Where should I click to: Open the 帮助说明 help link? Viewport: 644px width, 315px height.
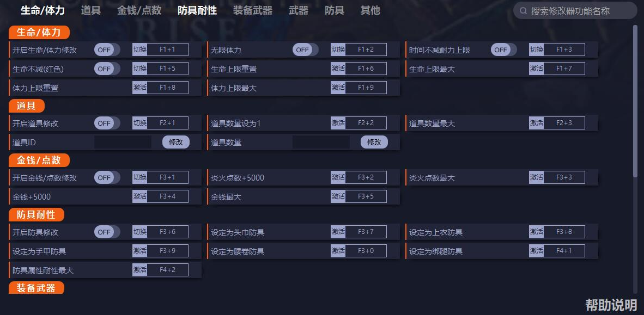tap(611, 305)
